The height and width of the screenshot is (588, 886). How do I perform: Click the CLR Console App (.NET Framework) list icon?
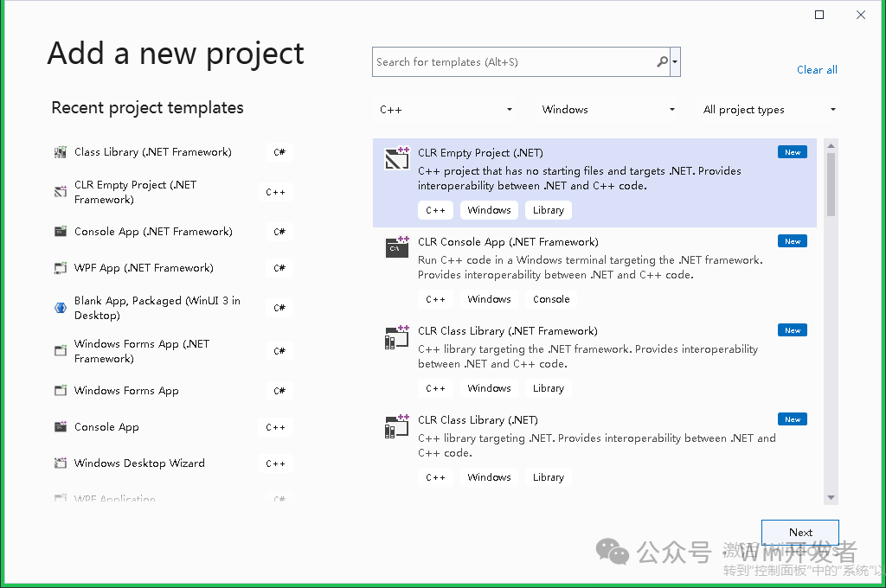[396, 247]
